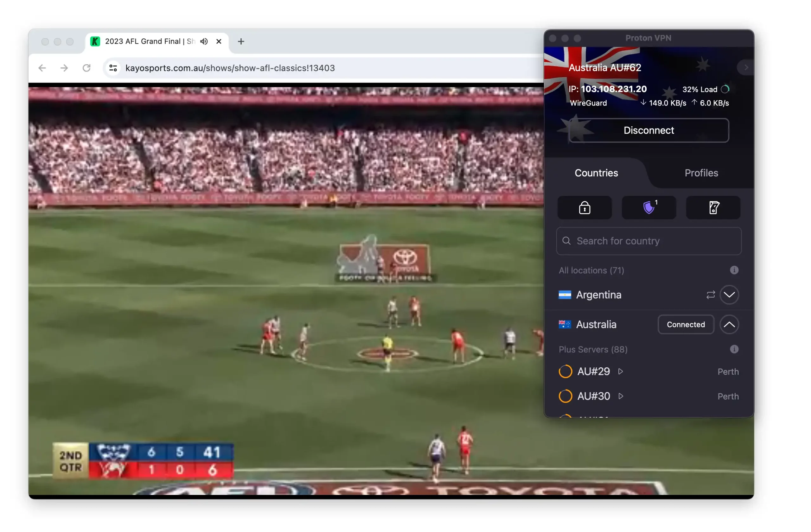Click the arrow button at Proton VPN header

pos(745,67)
